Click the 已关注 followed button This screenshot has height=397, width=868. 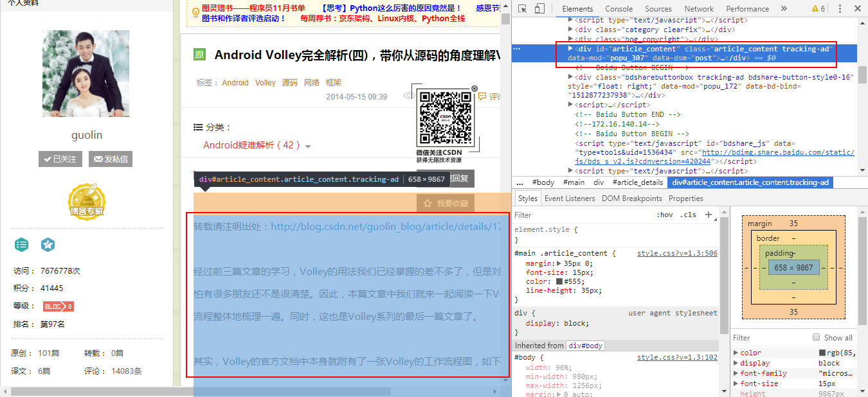[60, 159]
